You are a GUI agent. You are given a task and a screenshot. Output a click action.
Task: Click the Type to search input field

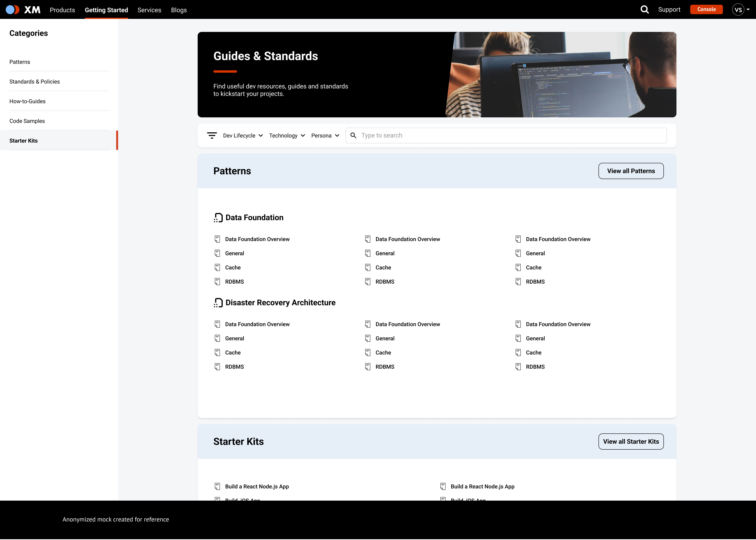click(432, 135)
